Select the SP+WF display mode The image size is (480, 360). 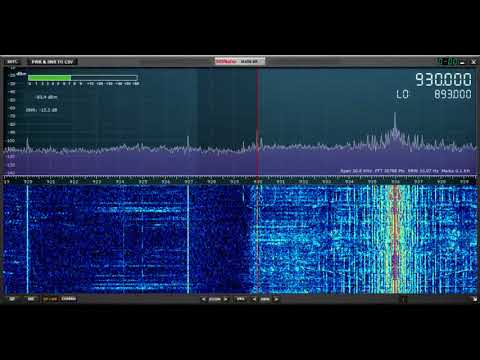point(50,299)
